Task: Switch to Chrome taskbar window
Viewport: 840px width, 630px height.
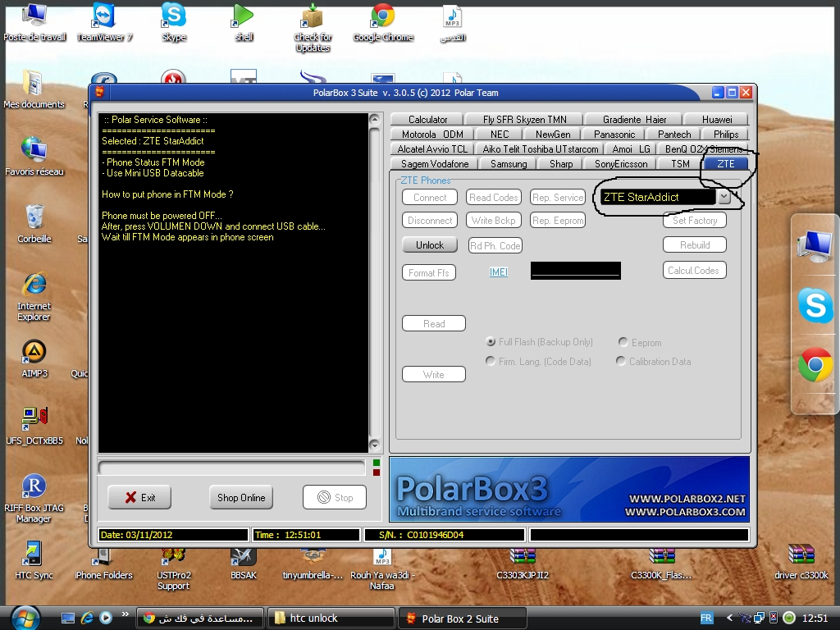Action: [200, 619]
